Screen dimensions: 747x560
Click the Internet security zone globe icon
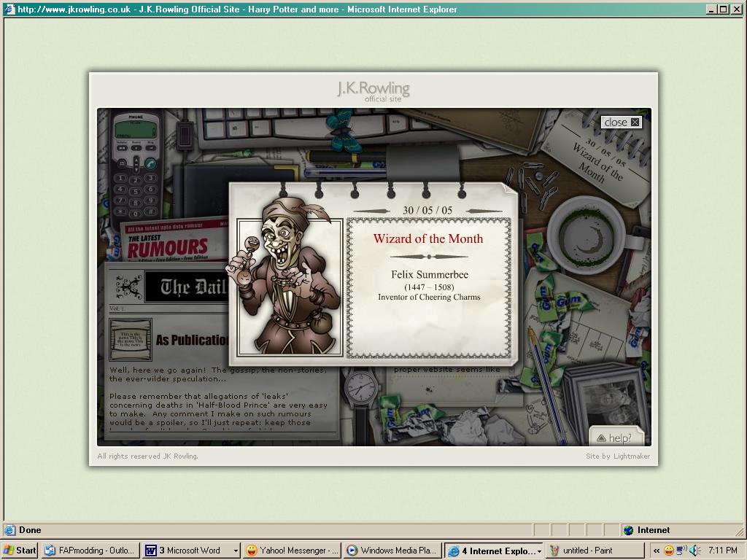click(x=629, y=530)
